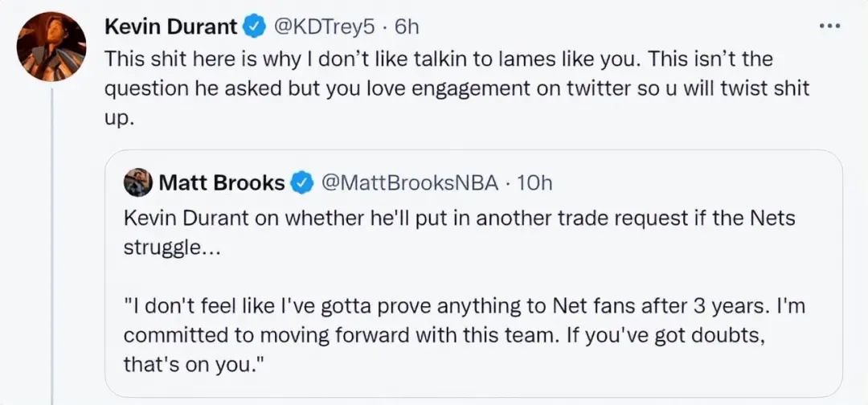Image resolution: width=868 pixels, height=405 pixels.
Task: Click quote line 'committed to moving forward'
Action: (x=321, y=334)
